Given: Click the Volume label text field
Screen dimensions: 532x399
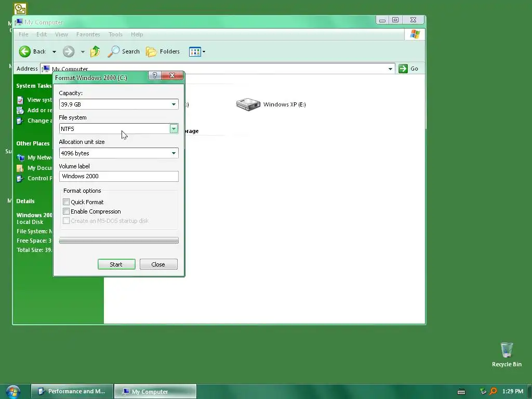Looking at the screenshot, I should [x=119, y=176].
